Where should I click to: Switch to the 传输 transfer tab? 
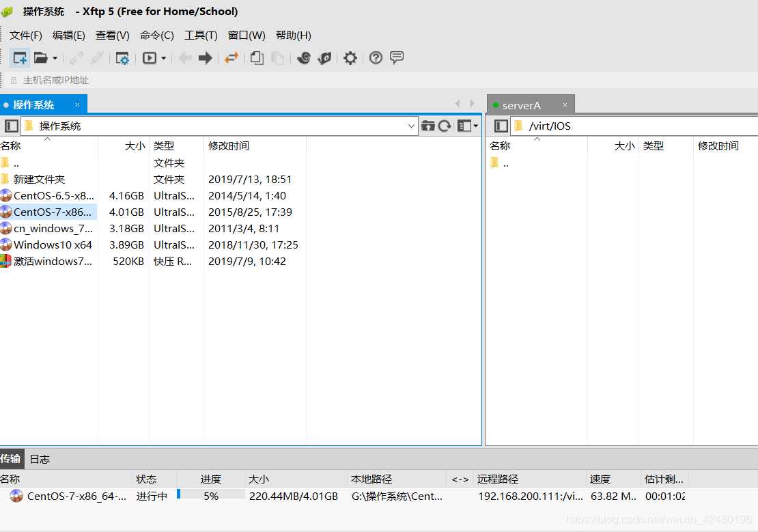tap(11, 459)
